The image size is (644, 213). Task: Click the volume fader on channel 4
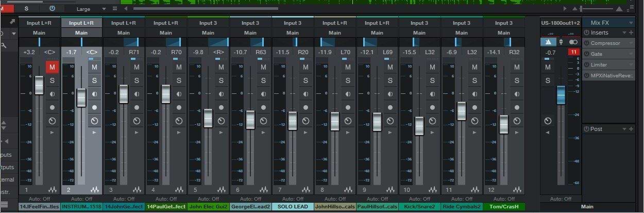pos(165,94)
